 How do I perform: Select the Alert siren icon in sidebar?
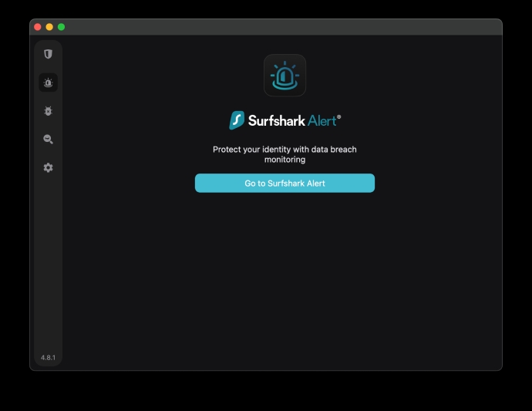tap(48, 83)
